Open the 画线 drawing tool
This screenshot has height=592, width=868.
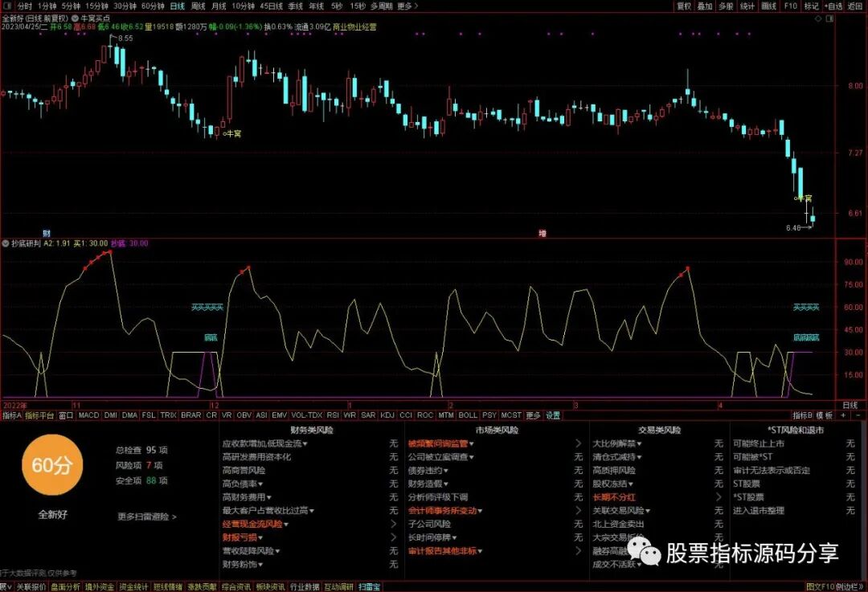coord(769,6)
